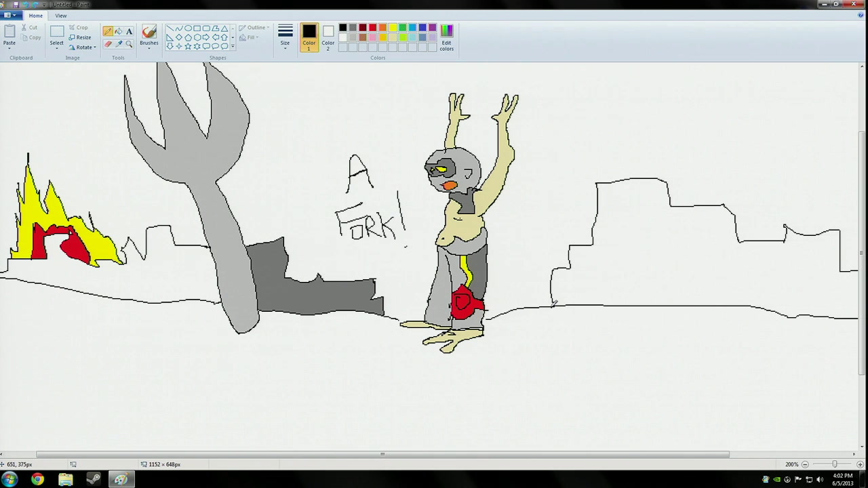
Task: Click the zoom in plus button
Action: [860, 464]
